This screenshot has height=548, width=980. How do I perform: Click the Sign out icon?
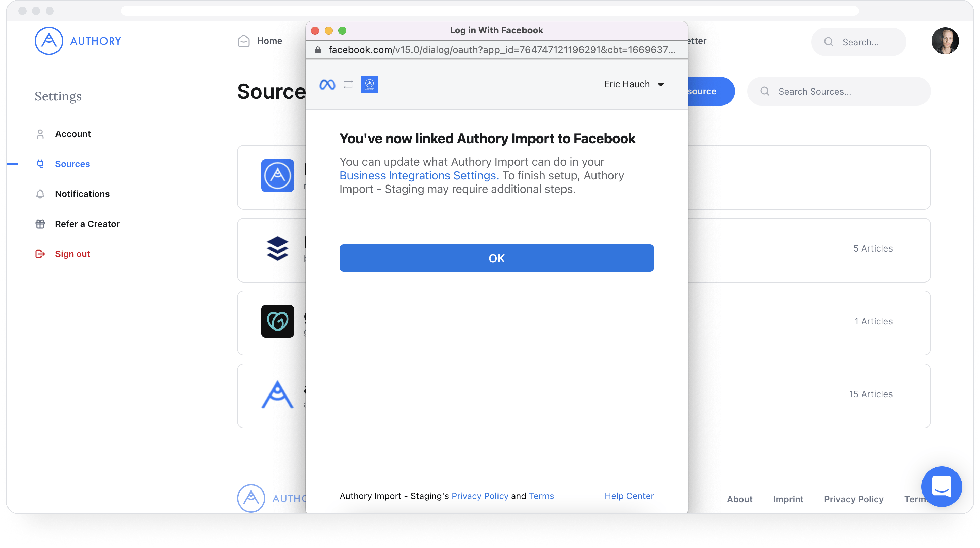[40, 254]
